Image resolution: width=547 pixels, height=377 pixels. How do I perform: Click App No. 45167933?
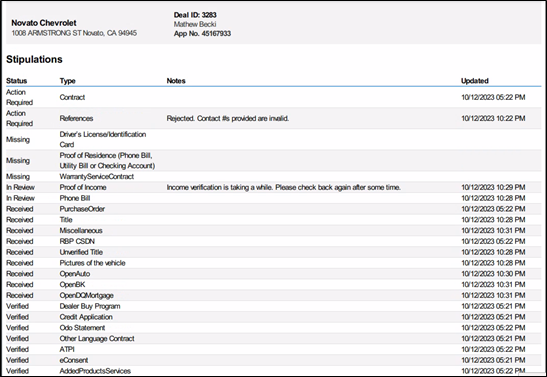coord(202,33)
